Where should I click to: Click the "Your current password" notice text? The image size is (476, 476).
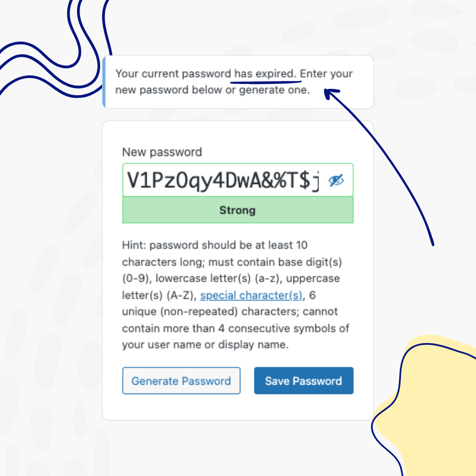pyautogui.click(x=173, y=74)
